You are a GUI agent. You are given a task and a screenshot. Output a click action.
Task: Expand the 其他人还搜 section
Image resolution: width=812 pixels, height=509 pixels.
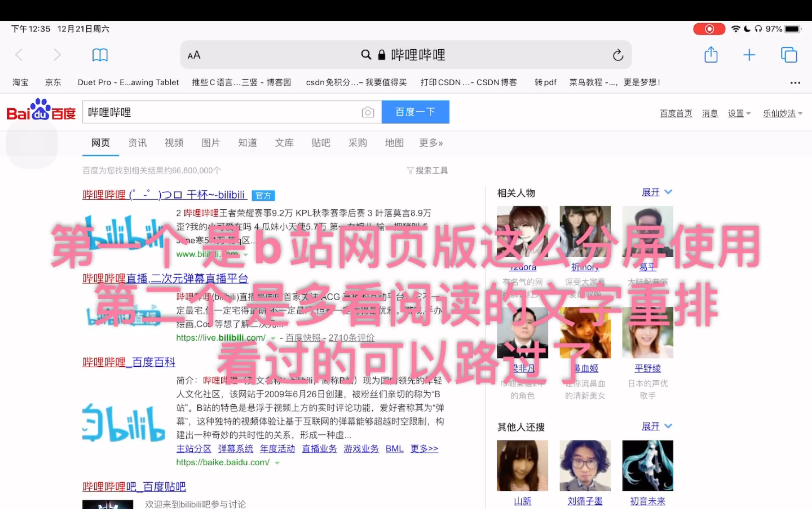pos(657,427)
